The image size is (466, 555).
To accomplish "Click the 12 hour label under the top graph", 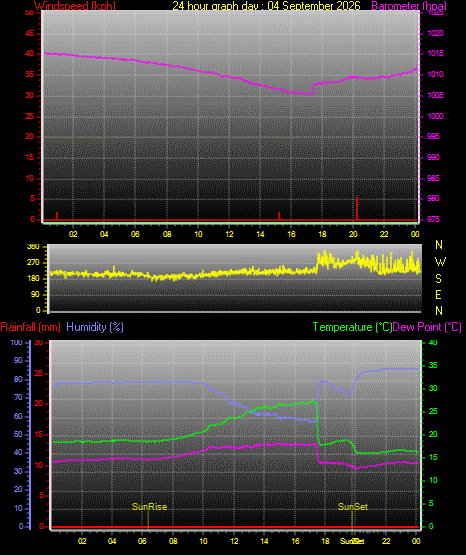I will click(x=229, y=234).
